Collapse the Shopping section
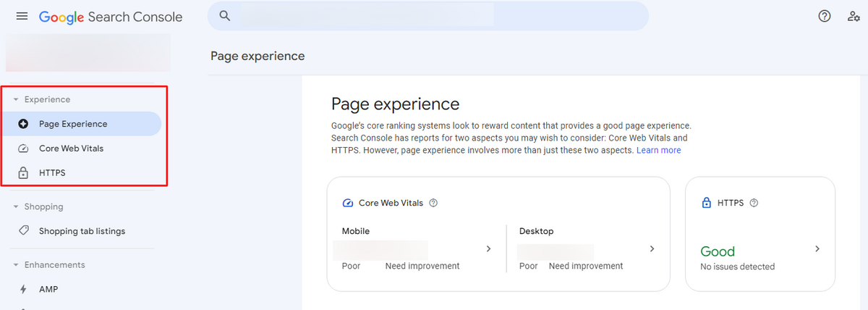 click(x=16, y=207)
